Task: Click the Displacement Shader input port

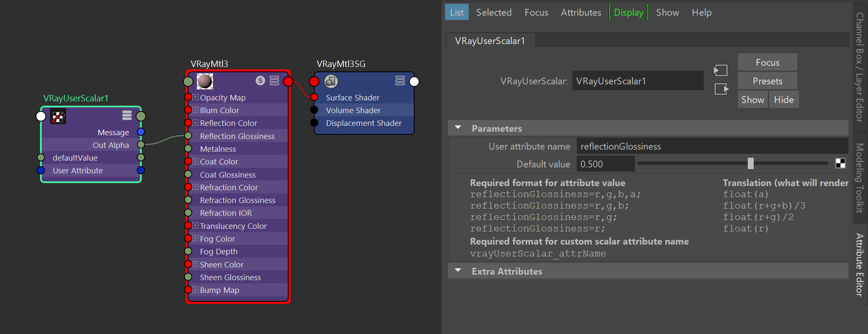Action: point(314,123)
